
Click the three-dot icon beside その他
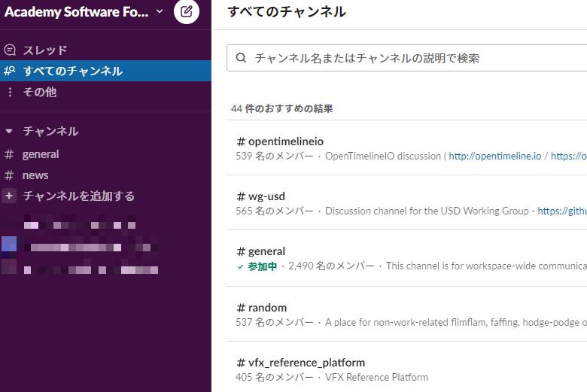[x=10, y=92]
